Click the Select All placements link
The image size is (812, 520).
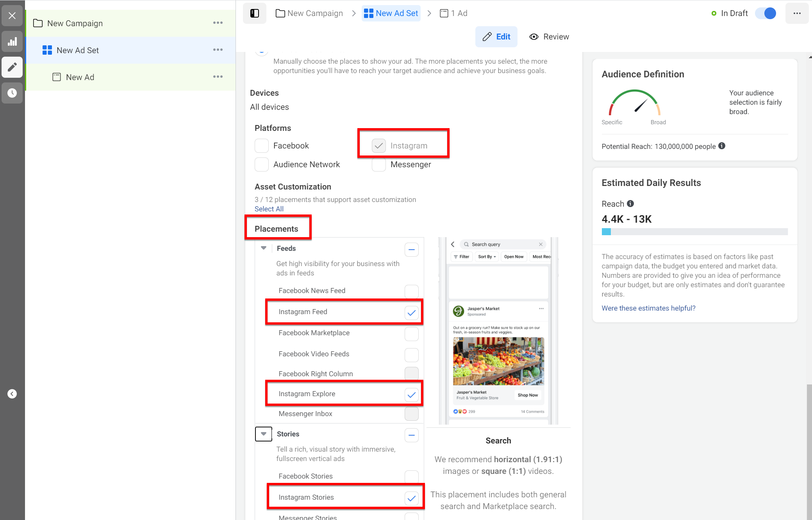[x=268, y=209]
